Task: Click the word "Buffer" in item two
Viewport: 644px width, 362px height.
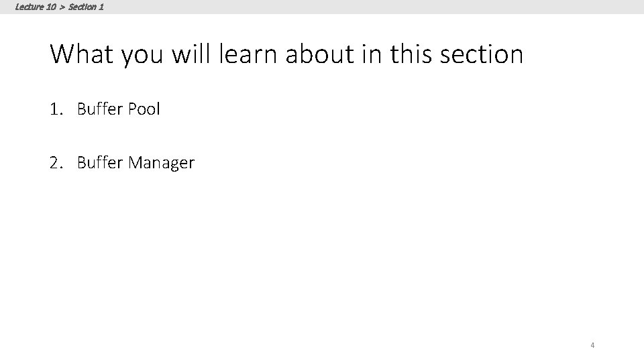Action: (100, 162)
